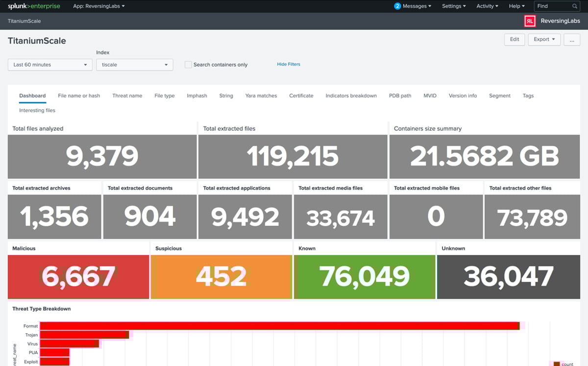Click the extracted applications 9,492 value

245,217
